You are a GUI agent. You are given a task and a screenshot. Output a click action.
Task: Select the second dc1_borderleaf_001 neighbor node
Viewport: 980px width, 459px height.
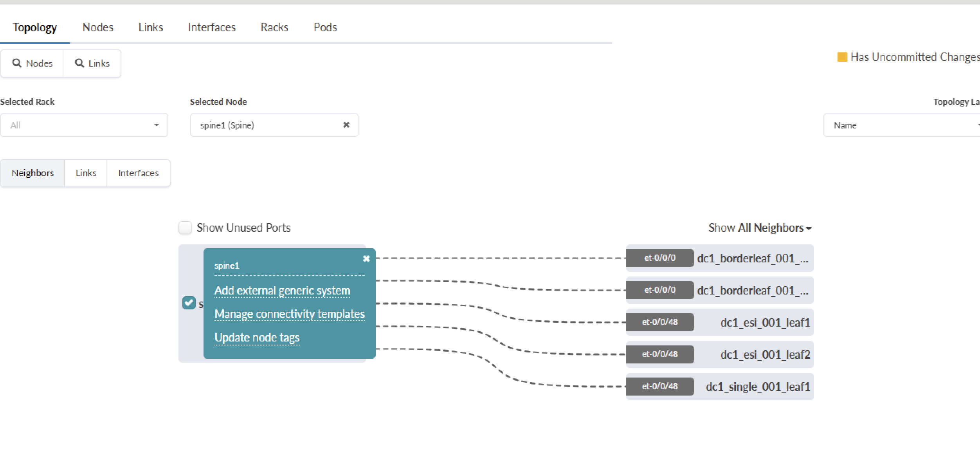(x=753, y=291)
